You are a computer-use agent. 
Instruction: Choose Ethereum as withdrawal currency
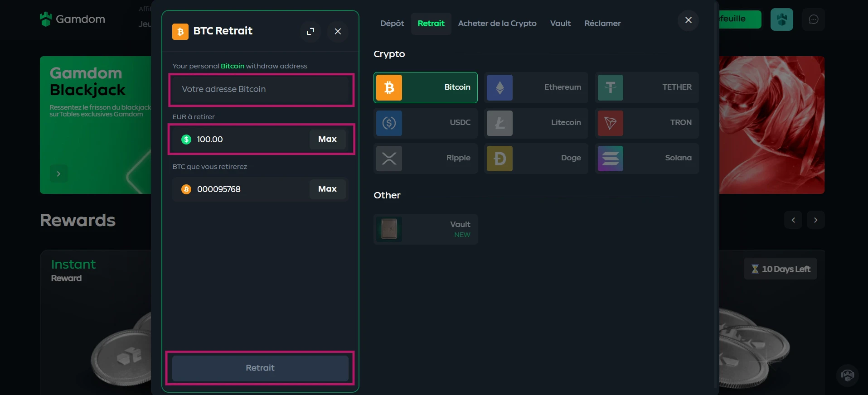tap(536, 87)
